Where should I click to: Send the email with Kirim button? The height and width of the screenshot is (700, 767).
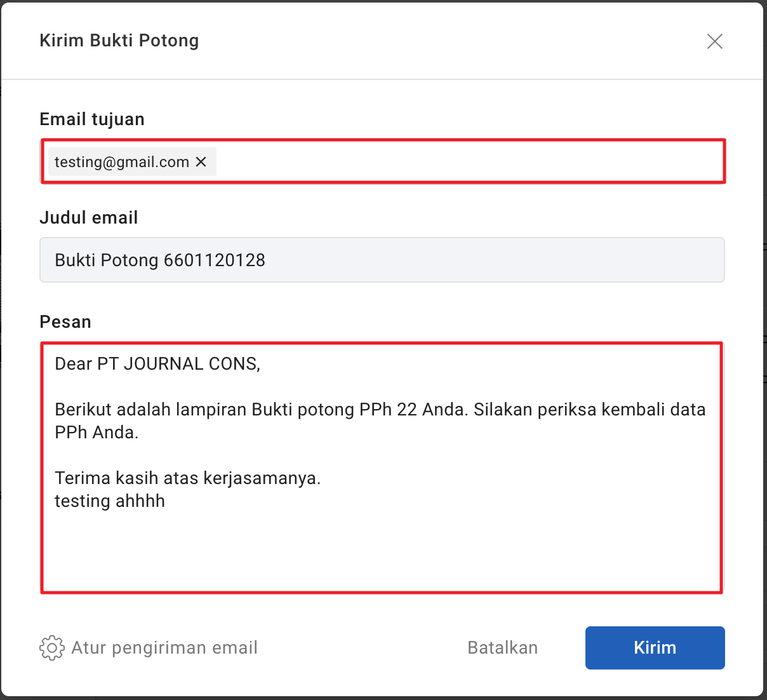(x=655, y=648)
